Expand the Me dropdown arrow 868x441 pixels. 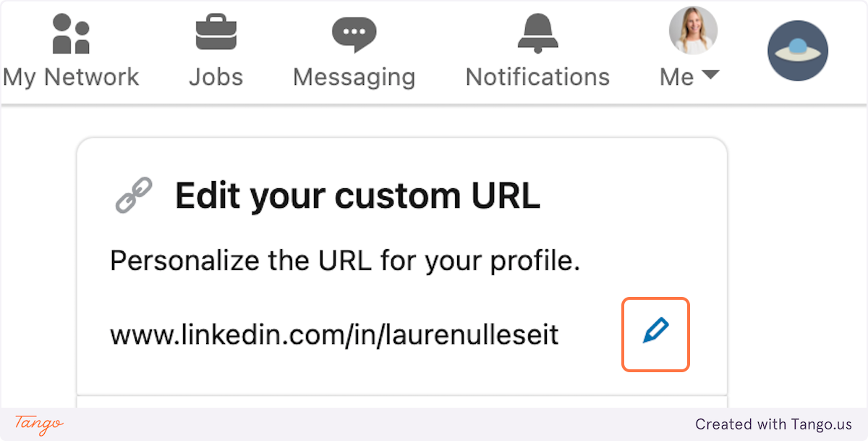click(x=711, y=75)
